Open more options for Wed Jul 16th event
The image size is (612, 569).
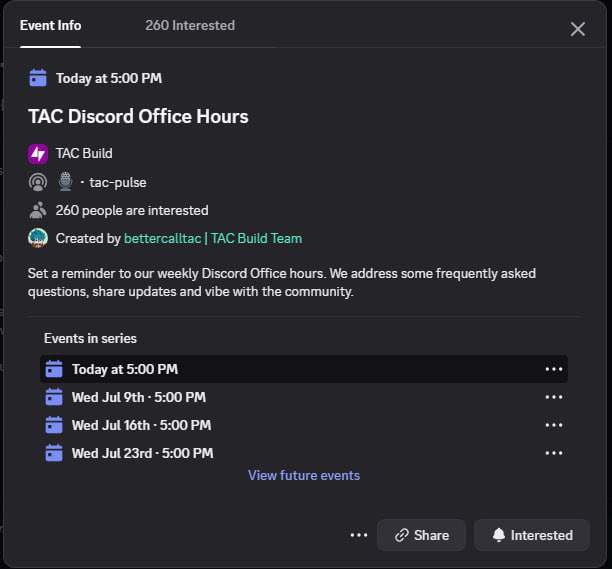(553, 425)
